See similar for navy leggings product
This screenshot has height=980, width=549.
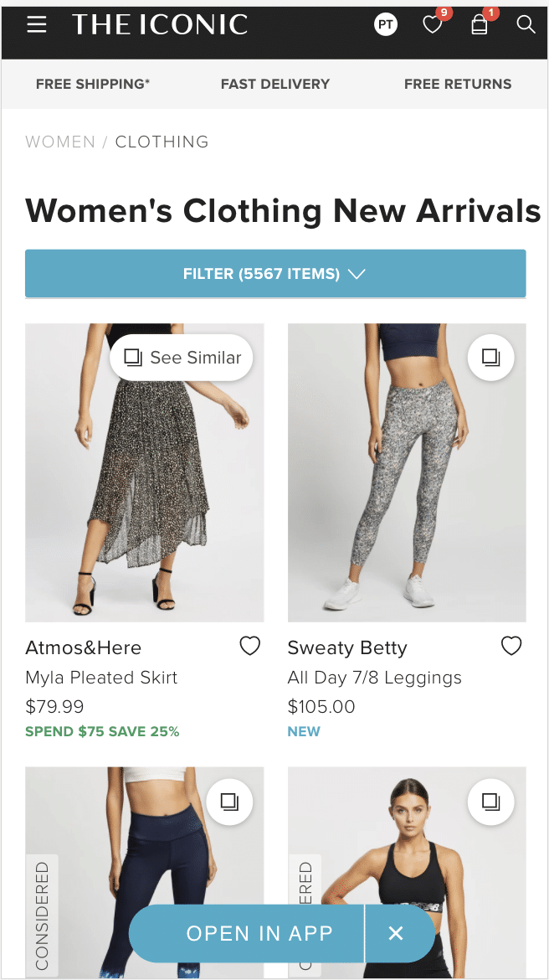[229, 802]
